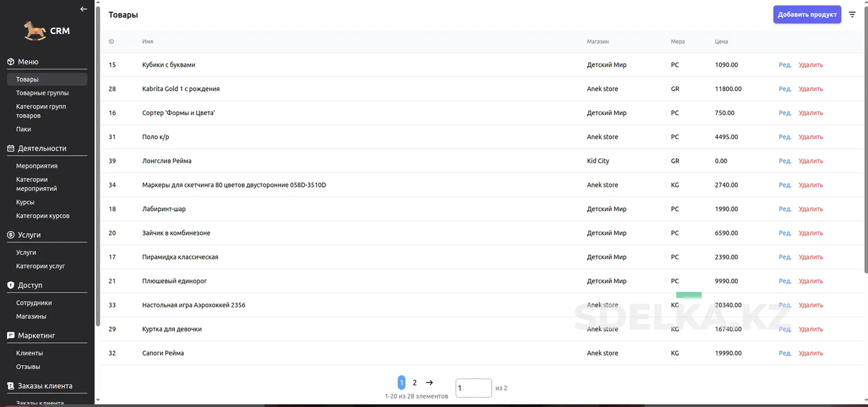The image size is (868, 407).
Task: Edit Лонгслив Рейма row
Action: (x=785, y=161)
